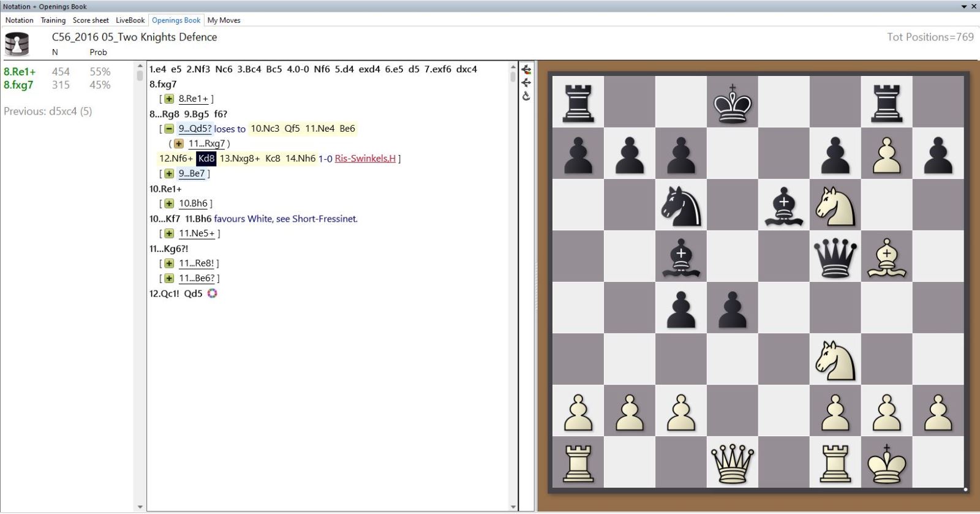
Task: Expand the 10.Bh6 variation
Action: click(169, 203)
